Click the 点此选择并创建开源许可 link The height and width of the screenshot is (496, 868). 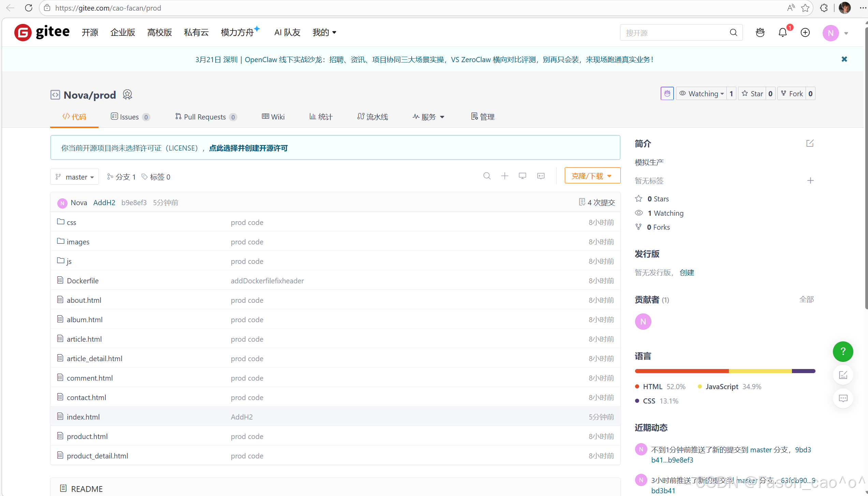[248, 148]
